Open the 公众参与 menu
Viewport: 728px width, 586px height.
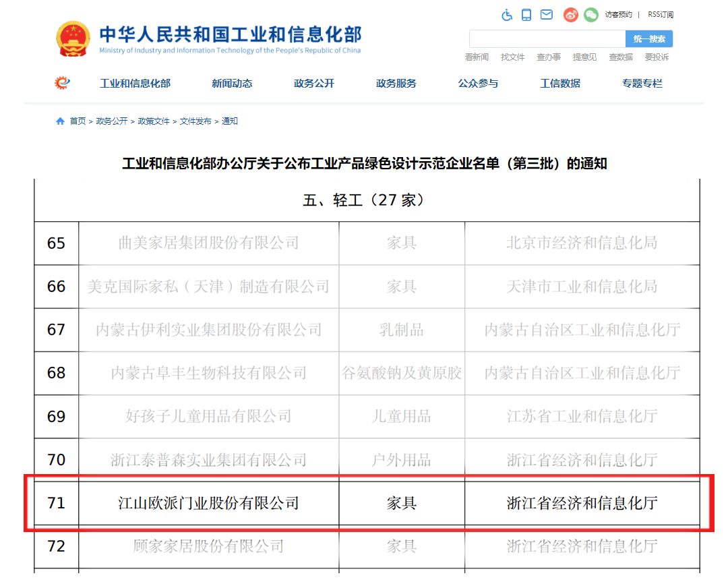click(478, 84)
